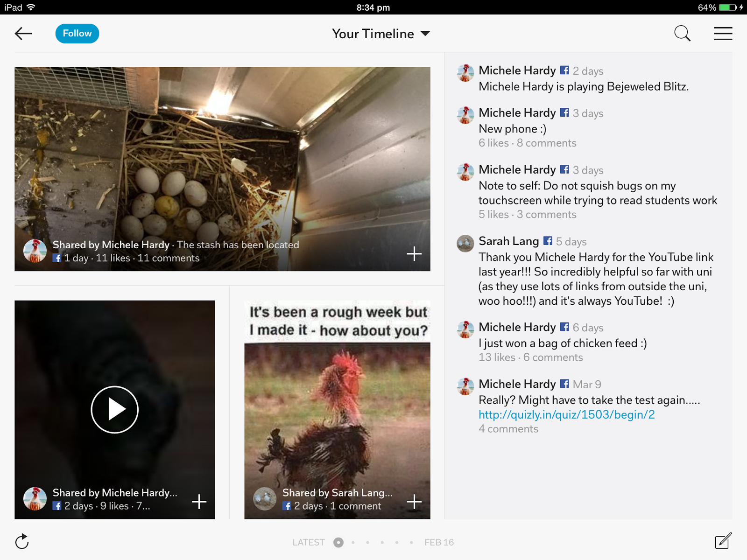This screenshot has height=560, width=747.
Task: Tap Michele Hardy's avatar on chicken feed post
Action: [465, 329]
